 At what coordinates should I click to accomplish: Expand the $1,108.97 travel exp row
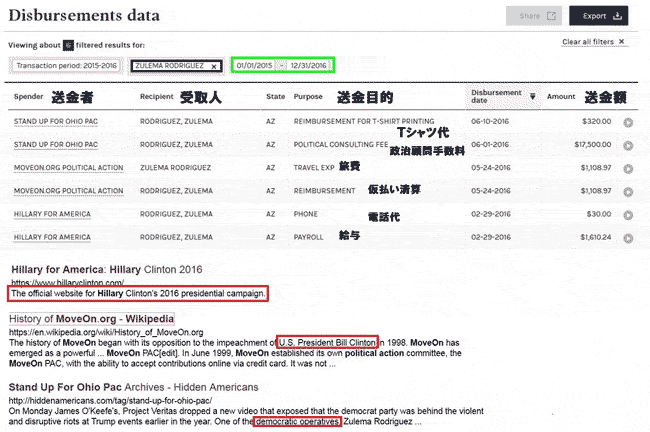(x=628, y=169)
